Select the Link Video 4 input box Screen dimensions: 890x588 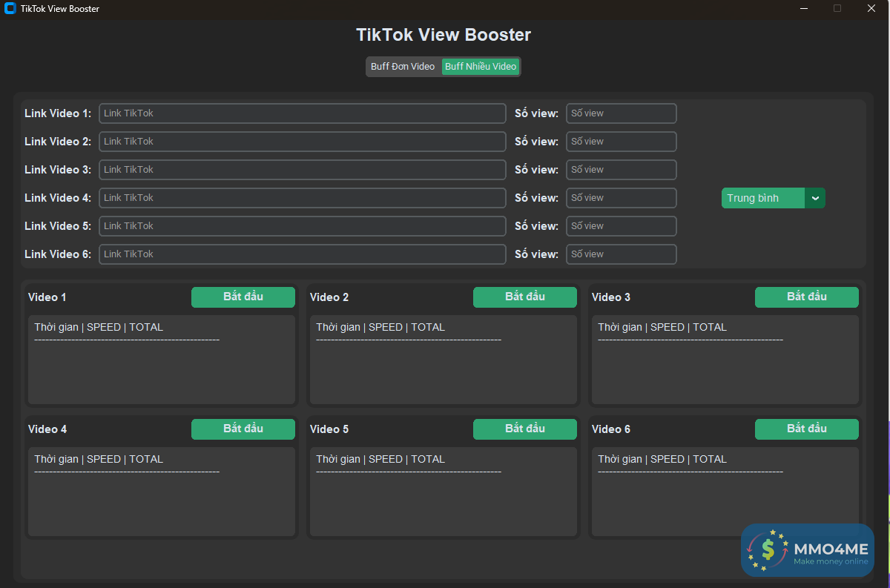[x=303, y=198]
